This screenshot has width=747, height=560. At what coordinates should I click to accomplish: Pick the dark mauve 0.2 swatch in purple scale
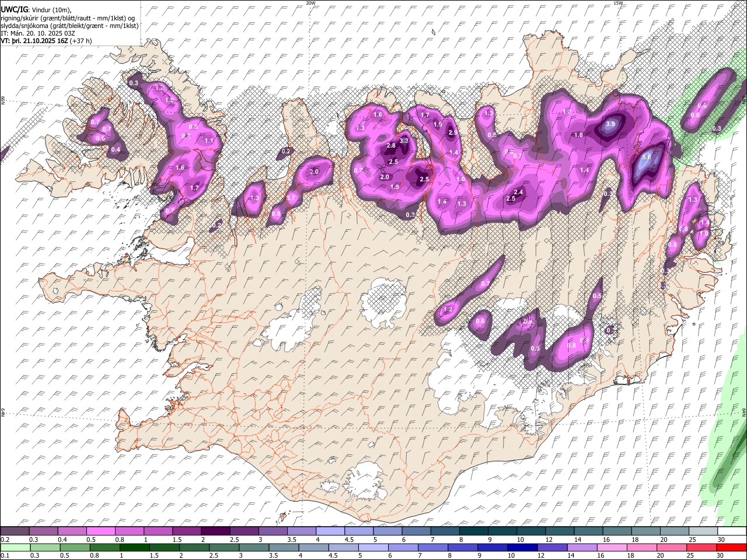(x=15, y=531)
